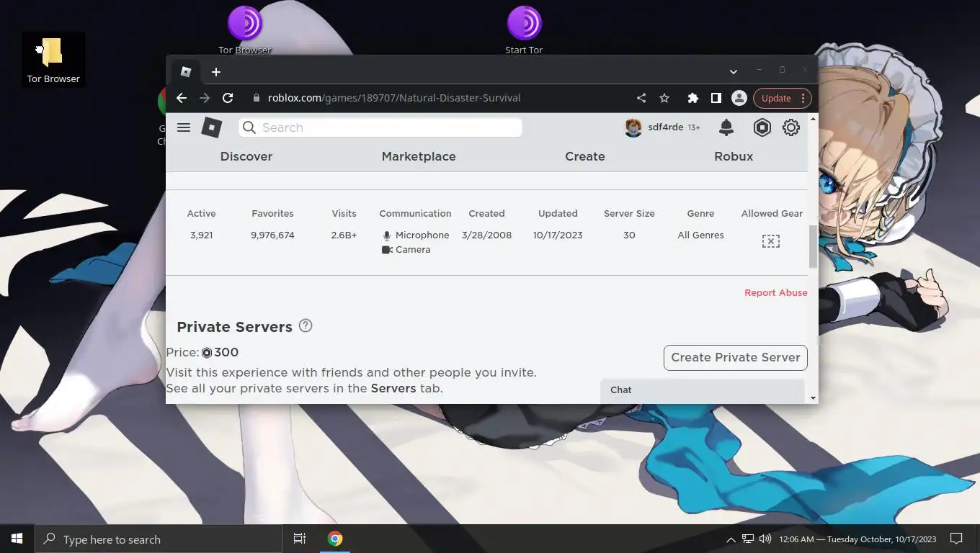Viewport: 980px width, 553px height.
Task: Open Chrome's three-dot menu
Action: coord(803,98)
